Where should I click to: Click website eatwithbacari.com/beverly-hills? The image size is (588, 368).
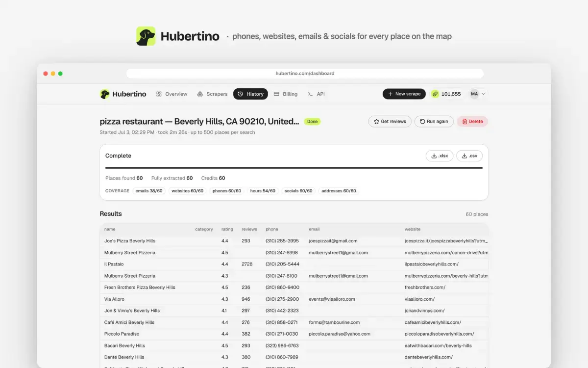[438, 345]
